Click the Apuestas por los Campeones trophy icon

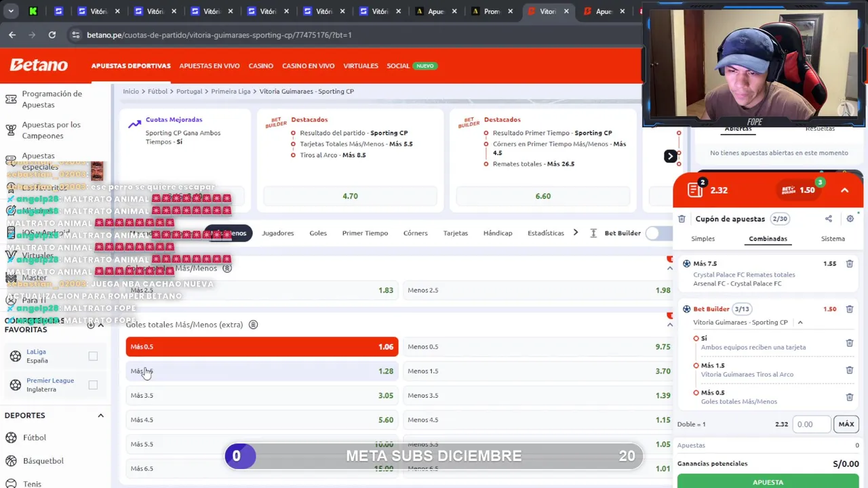[x=11, y=130]
